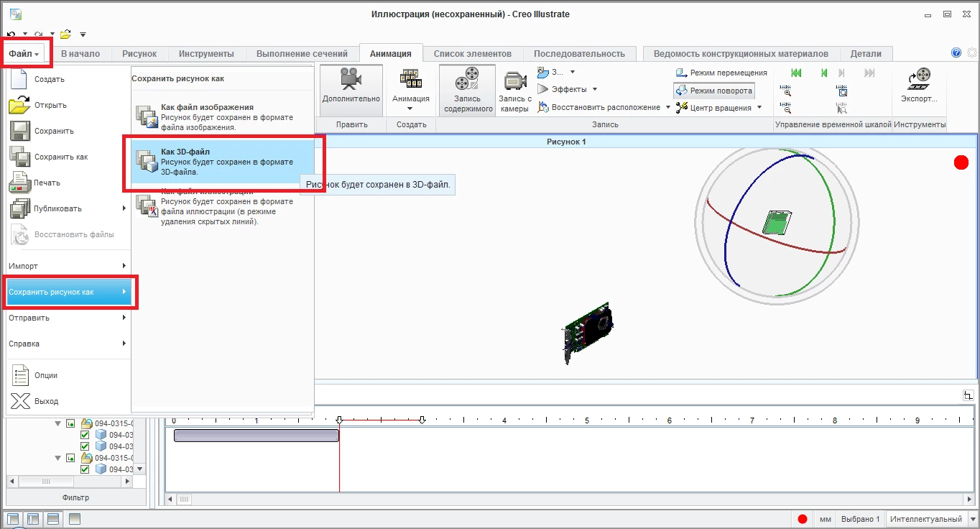Click the timeline playhead marker at top

[x=339, y=420]
